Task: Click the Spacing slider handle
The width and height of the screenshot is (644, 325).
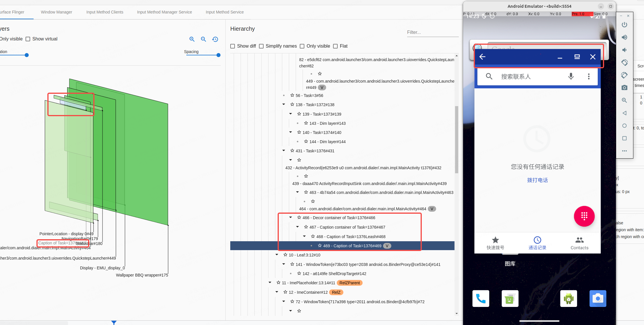Action: coord(218,55)
